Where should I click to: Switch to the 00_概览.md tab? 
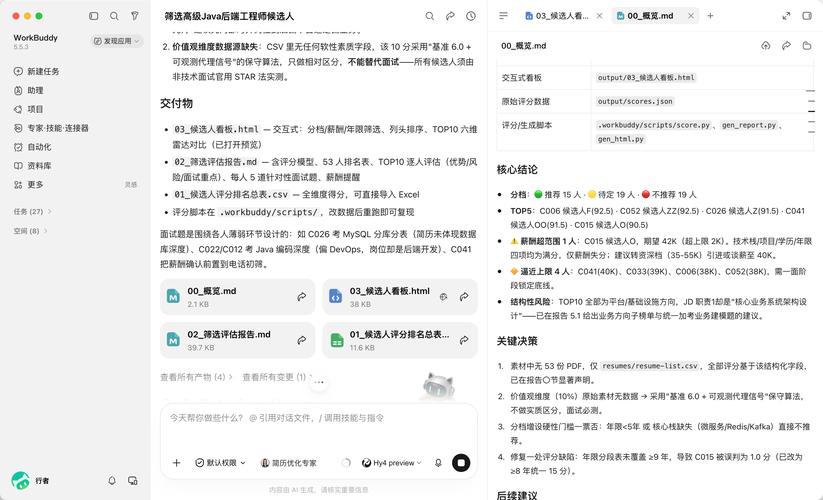(646, 16)
